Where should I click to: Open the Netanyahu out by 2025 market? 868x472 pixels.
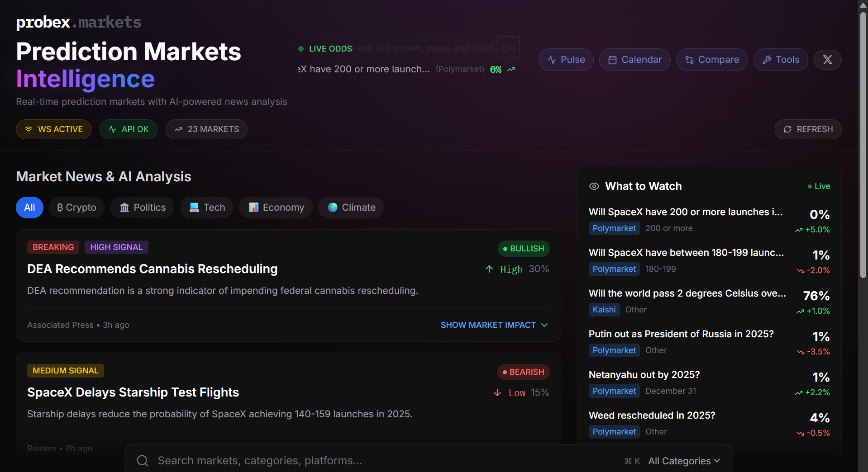(x=644, y=374)
